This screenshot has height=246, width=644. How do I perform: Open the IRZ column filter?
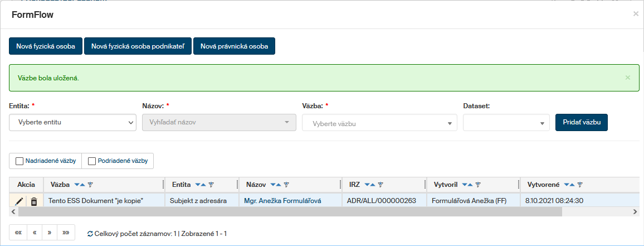click(x=380, y=185)
